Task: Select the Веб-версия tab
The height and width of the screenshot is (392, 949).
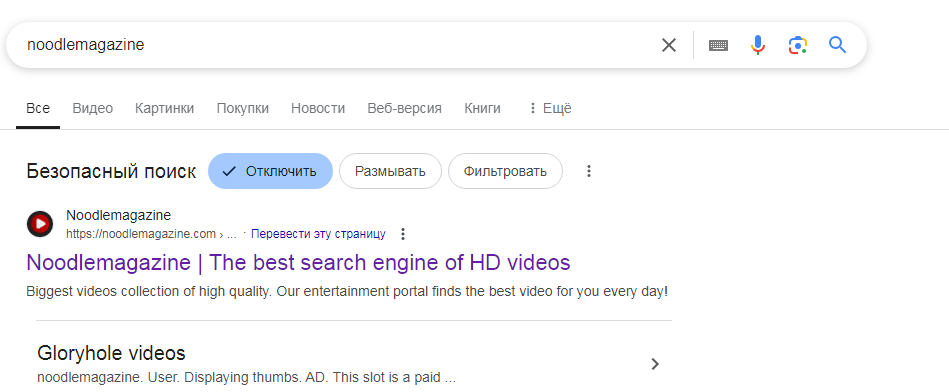Action: coord(404,108)
